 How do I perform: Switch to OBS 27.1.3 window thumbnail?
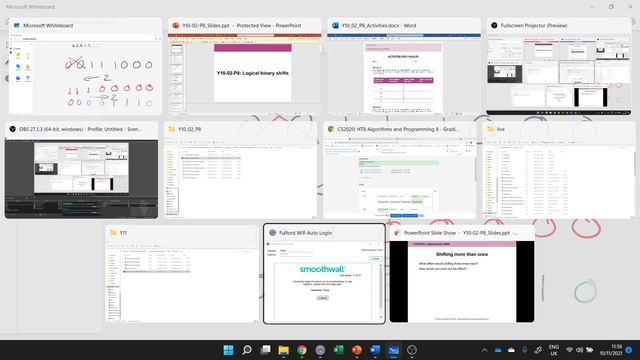[x=81, y=170]
